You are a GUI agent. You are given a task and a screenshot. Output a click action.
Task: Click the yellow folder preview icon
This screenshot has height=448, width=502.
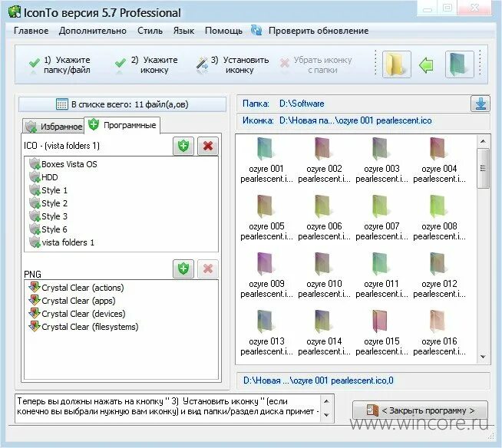click(x=397, y=64)
